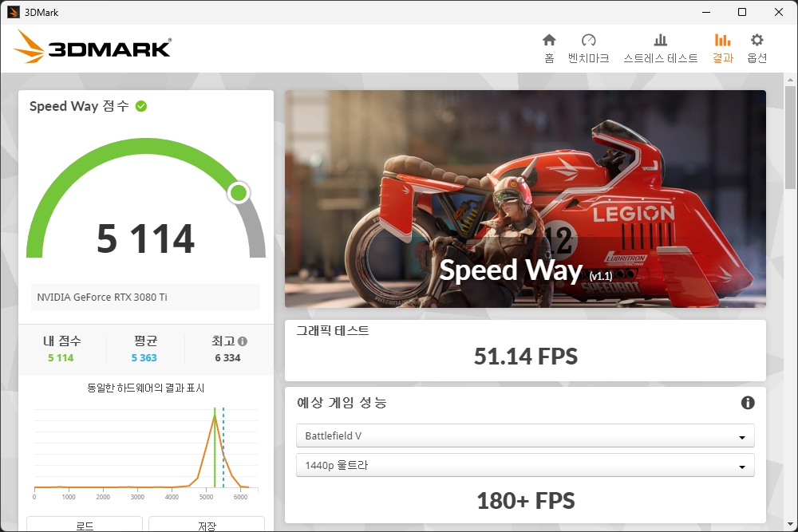The width and height of the screenshot is (798, 532).
Task: Open the 1440p 울트라 resolution dropdown
Action: [x=525, y=465]
